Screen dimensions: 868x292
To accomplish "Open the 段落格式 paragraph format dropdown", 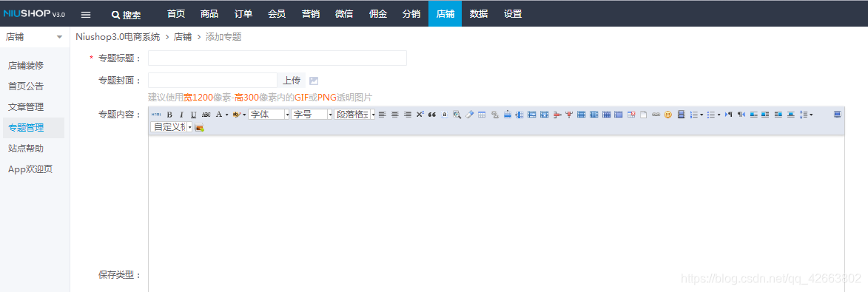I will coord(354,115).
